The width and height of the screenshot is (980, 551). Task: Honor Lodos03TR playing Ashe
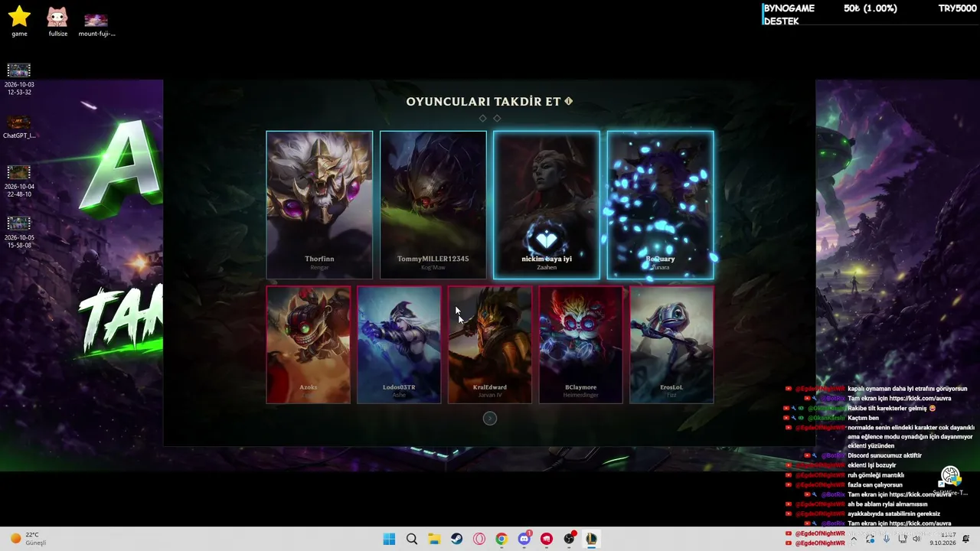pos(399,344)
